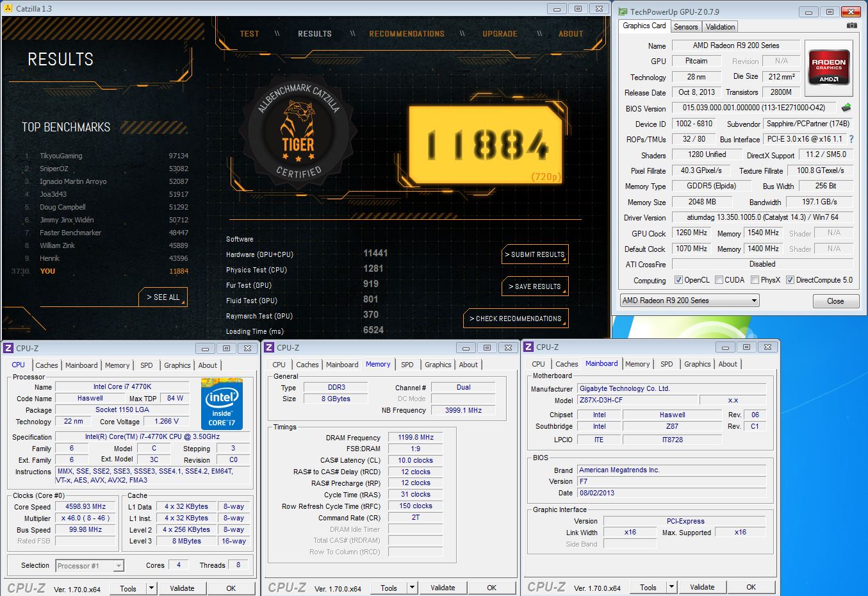Screen dimensions: 868x596
Task: Click the Radeon Graphics logo in GPU-Z
Action: [829, 67]
